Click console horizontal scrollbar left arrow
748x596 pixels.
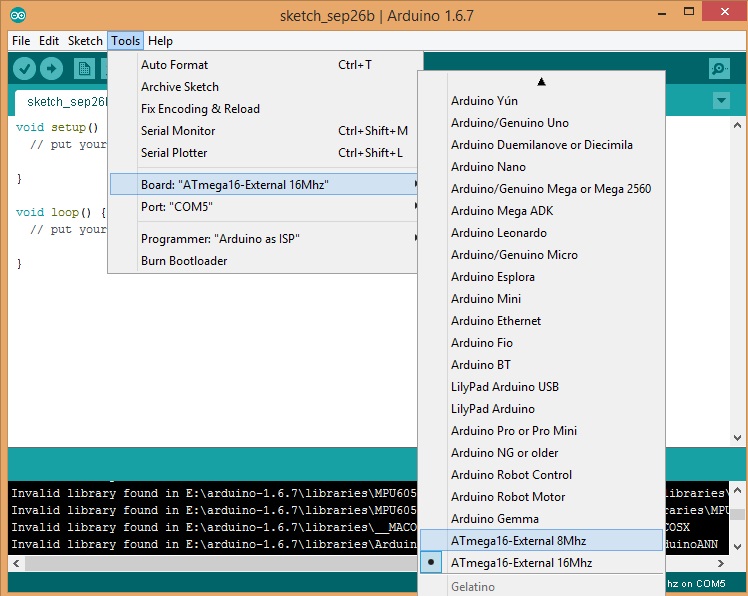(x=16, y=563)
